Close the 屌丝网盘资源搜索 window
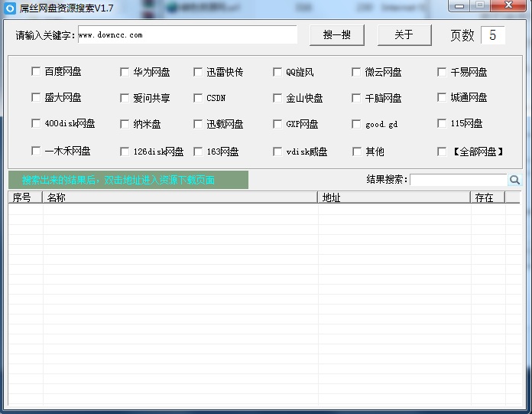This screenshot has height=414, width=532. [x=508, y=6]
